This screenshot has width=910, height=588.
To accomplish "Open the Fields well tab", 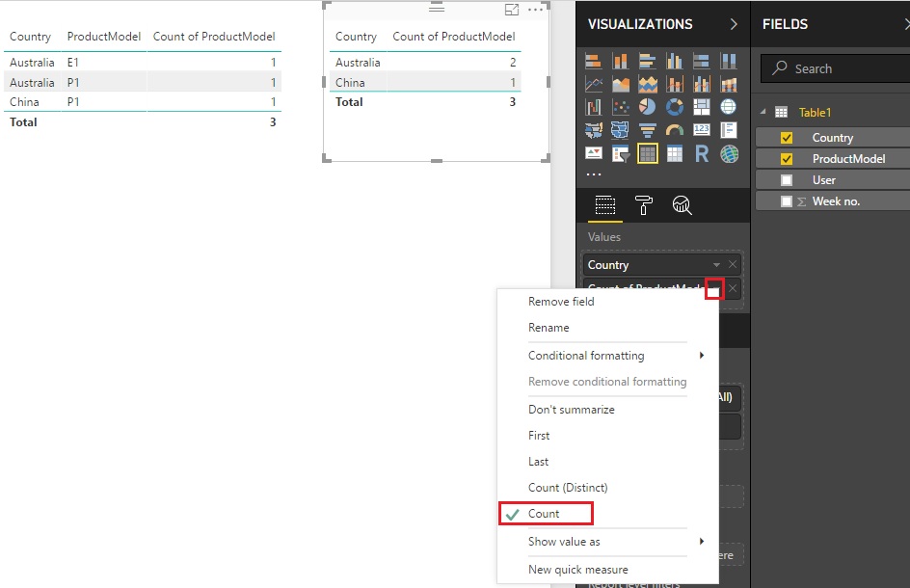I will click(x=604, y=205).
